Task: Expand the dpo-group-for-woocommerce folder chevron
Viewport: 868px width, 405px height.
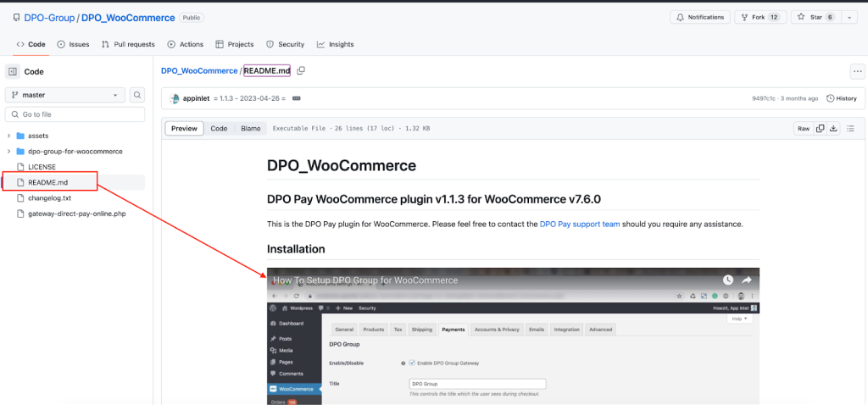Action: [x=8, y=151]
